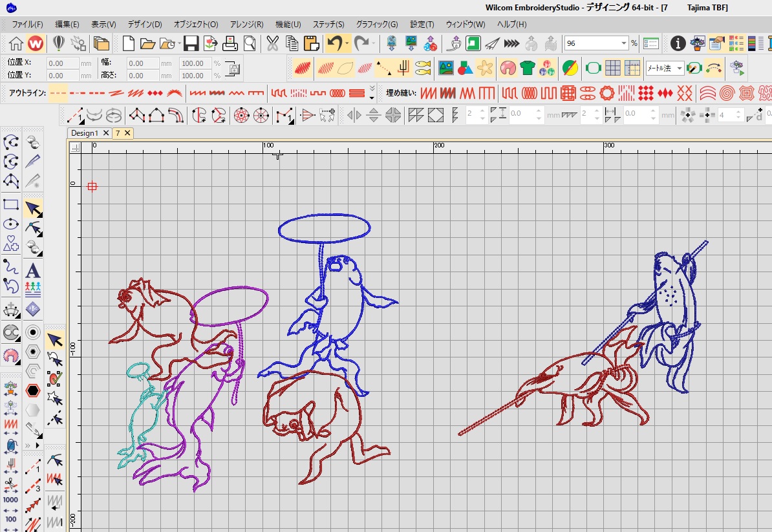Open the 編集(E) menu
Screen dimensions: 772x532
[67, 24]
